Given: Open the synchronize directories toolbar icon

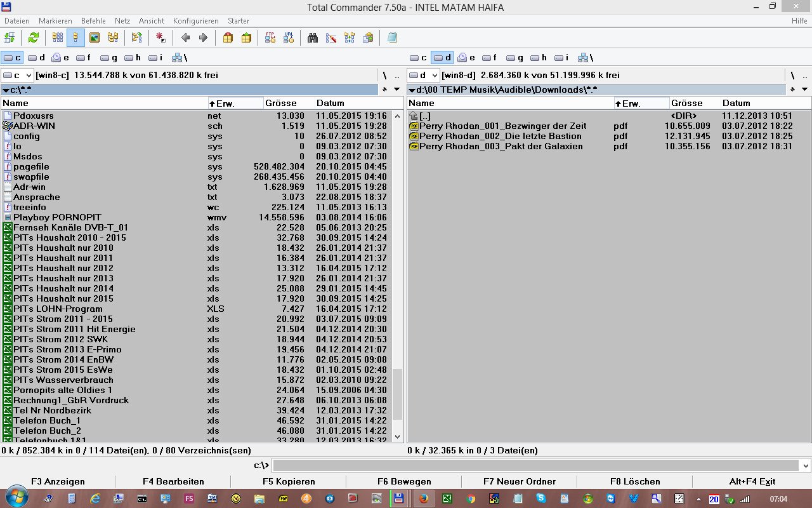Looking at the screenshot, I should 349,37.
